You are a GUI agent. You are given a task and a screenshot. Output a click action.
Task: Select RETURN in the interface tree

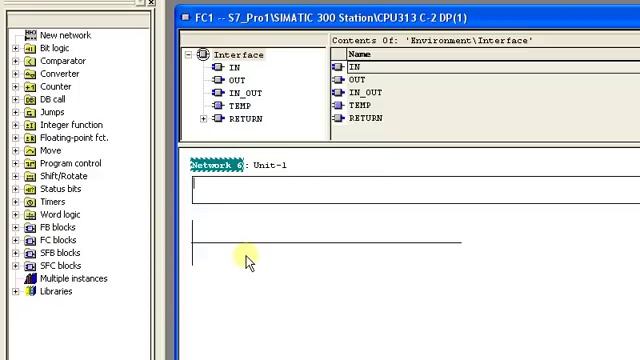pyautogui.click(x=246, y=119)
